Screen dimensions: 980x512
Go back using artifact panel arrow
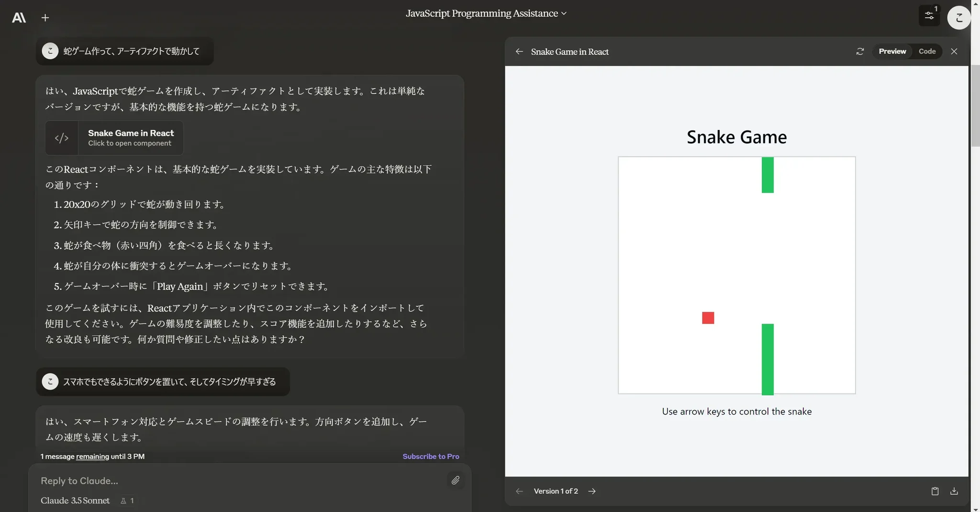[x=519, y=52]
